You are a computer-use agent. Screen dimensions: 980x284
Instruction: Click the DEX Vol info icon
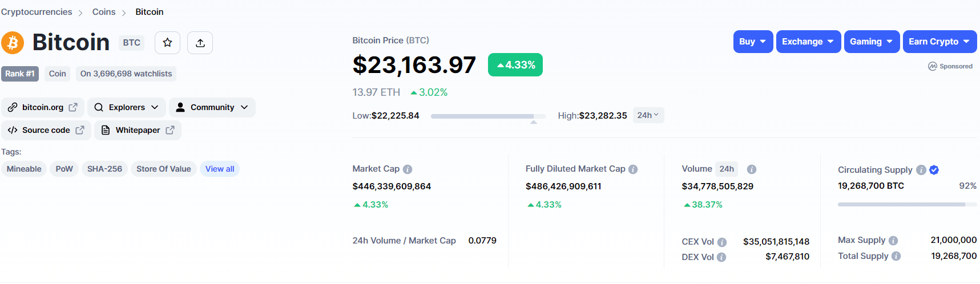[x=721, y=257]
